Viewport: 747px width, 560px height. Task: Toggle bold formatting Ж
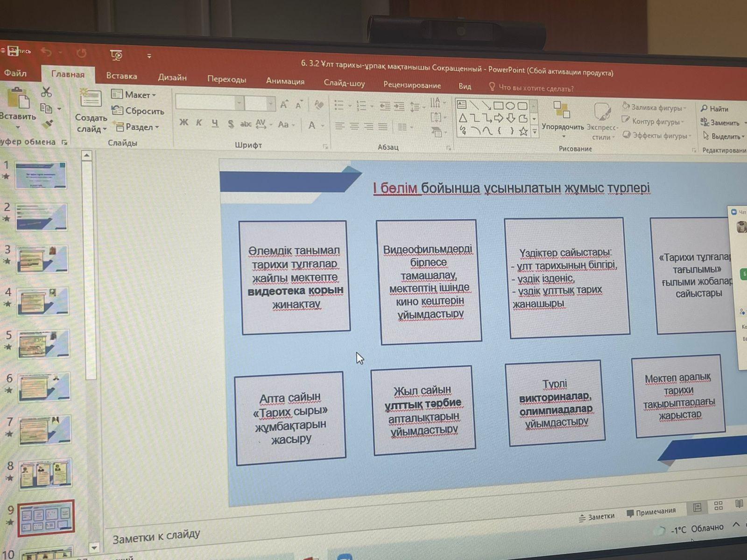[x=183, y=123]
